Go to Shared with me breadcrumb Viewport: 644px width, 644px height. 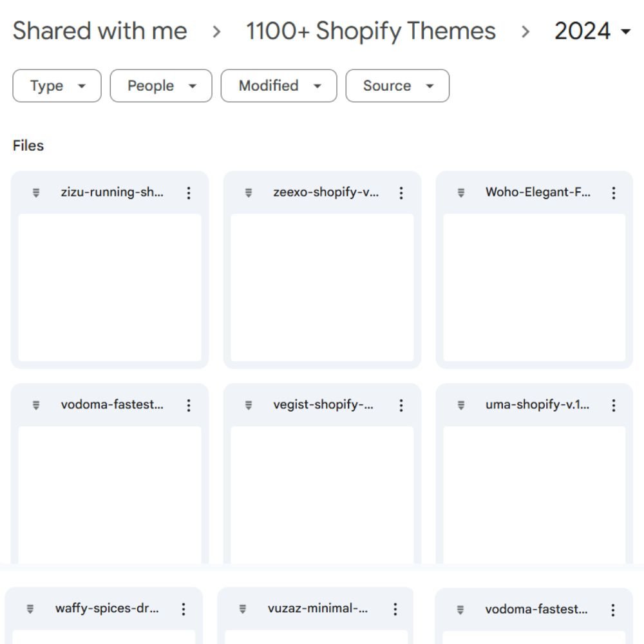100,31
